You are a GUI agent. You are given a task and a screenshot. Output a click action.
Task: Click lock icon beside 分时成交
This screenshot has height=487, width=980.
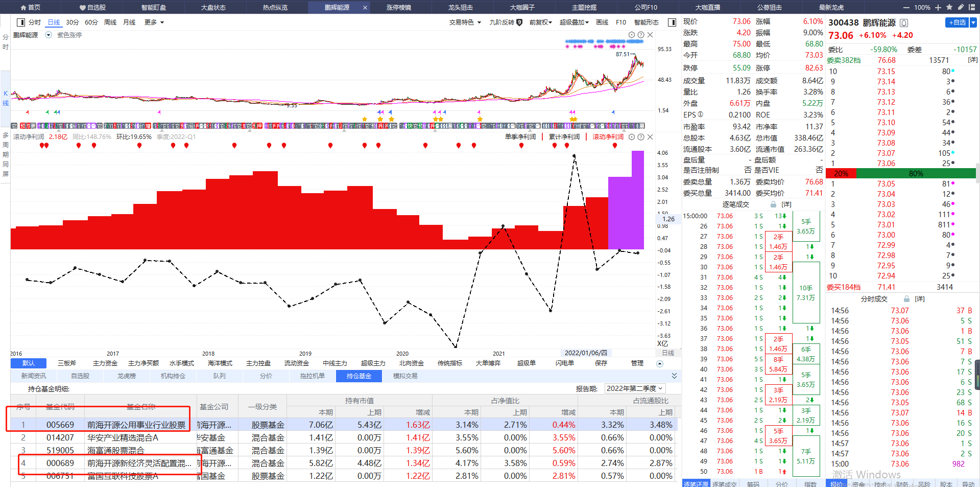(906, 298)
